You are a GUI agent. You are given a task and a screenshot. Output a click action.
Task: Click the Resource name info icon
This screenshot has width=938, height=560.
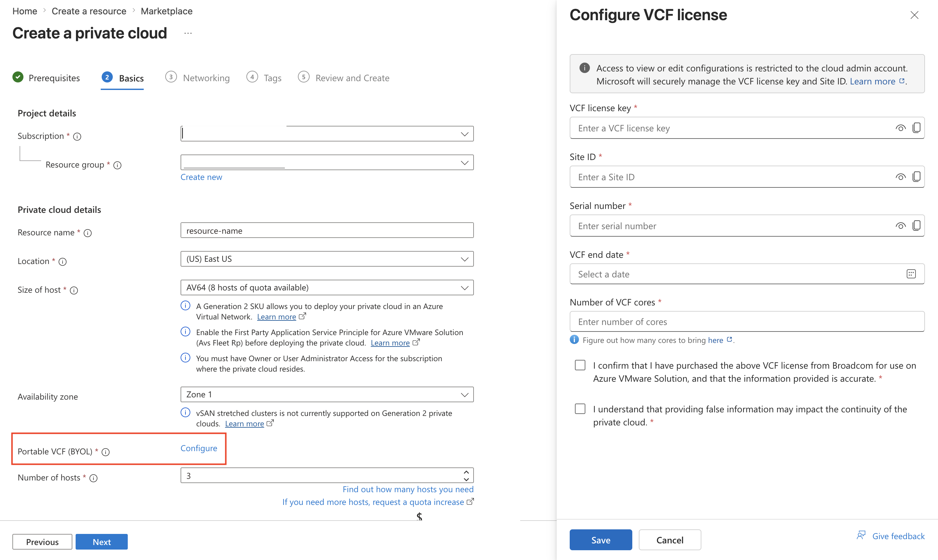(x=88, y=233)
